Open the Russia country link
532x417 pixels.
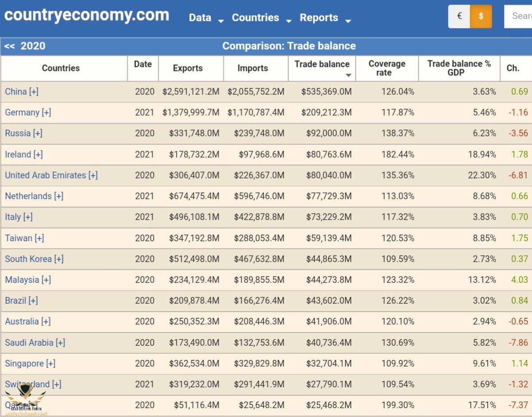pos(18,133)
